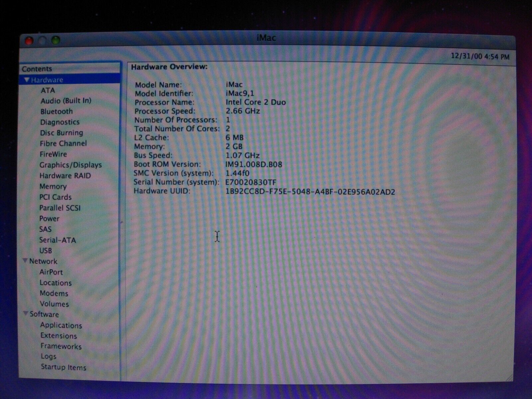The height and width of the screenshot is (399, 532).
Task: Click the Contents column header
Action: pos(70,69)
